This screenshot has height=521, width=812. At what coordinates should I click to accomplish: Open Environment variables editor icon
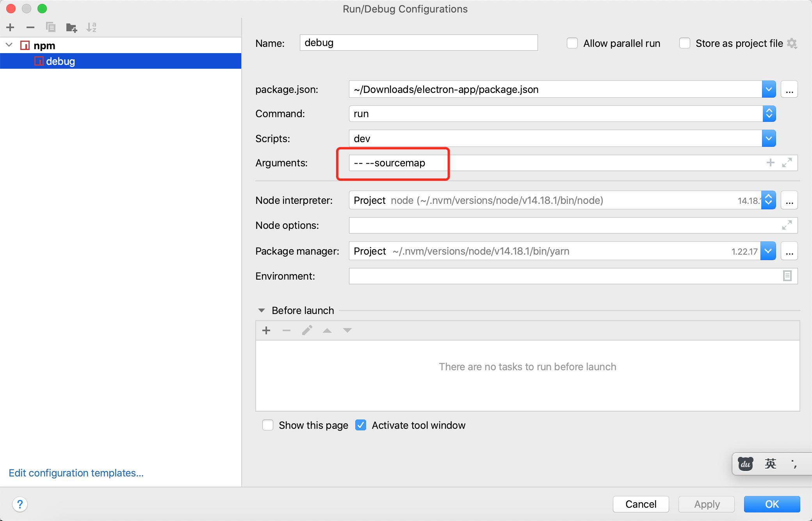click(787, 276)
